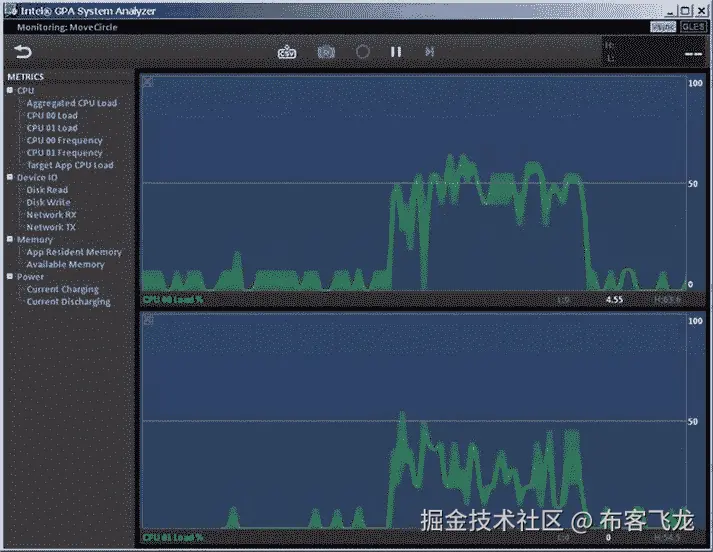The width and height of the screenshot is (713, 552).
Task: Select CPU 01 Frequency metric
Action: tap(65, 153)
